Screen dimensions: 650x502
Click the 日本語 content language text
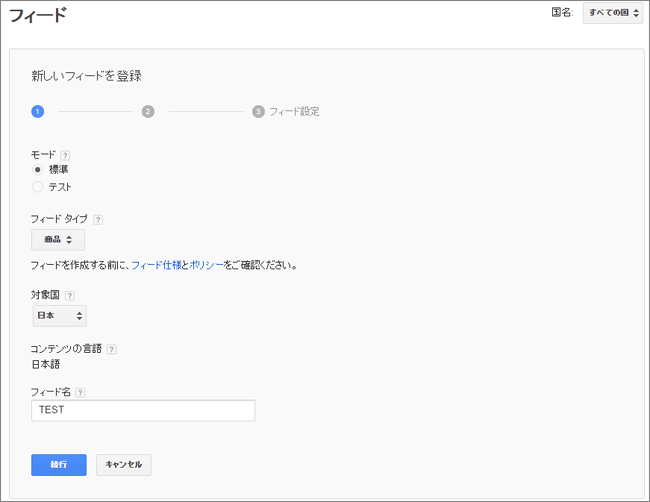46,365
